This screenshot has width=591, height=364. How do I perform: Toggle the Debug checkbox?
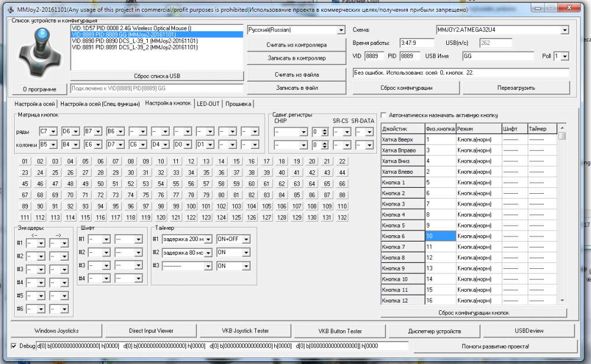click(x=15, y=346)
